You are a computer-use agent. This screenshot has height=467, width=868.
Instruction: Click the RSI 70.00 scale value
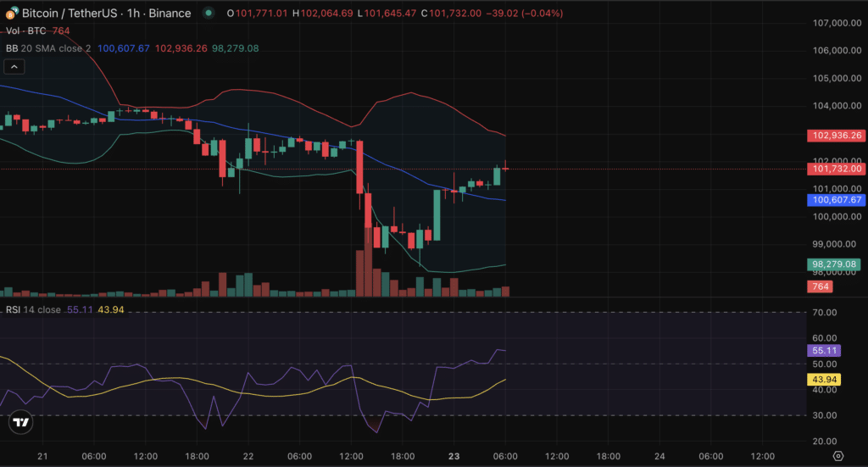(x=824, y=313)
